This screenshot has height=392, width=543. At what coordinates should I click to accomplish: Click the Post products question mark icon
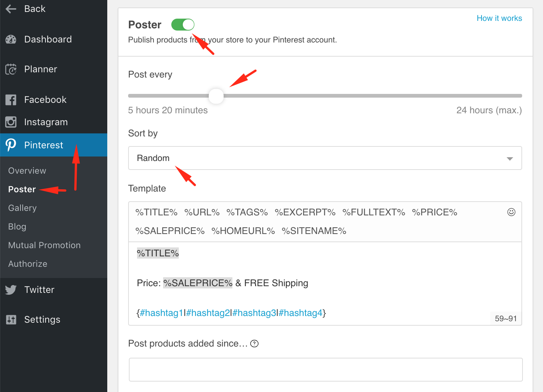click(x=255, y=343)
